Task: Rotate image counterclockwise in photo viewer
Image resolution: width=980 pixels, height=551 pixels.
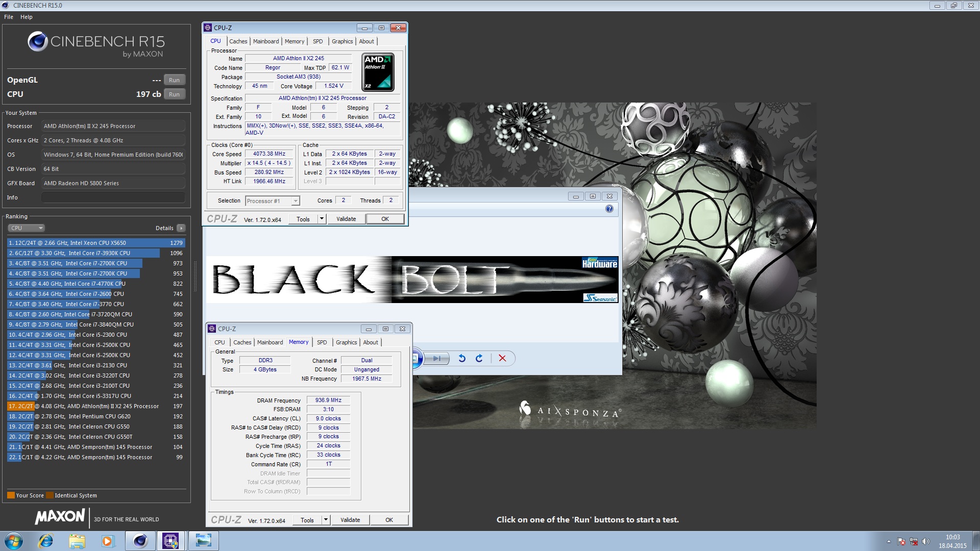Action: tap(462, 359)
